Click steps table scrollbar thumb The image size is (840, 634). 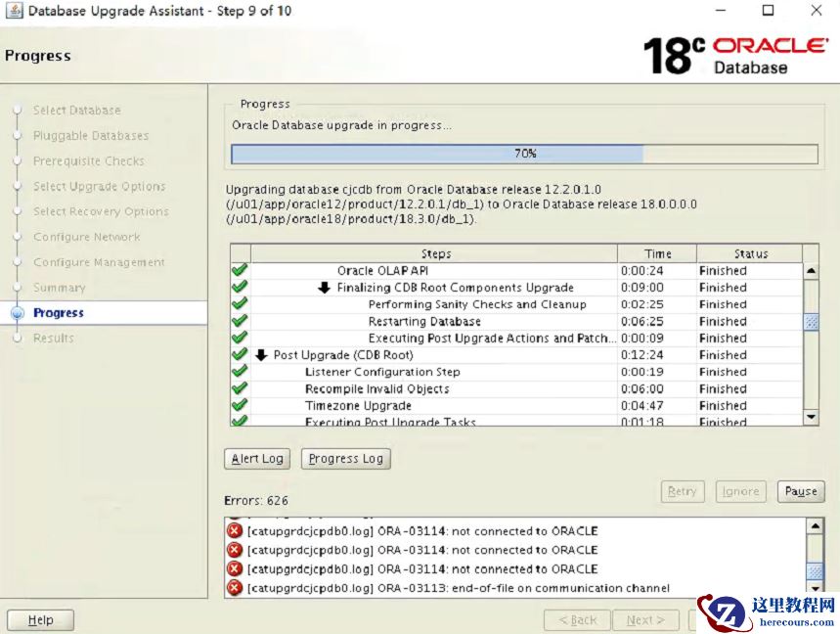coord(811,322)
